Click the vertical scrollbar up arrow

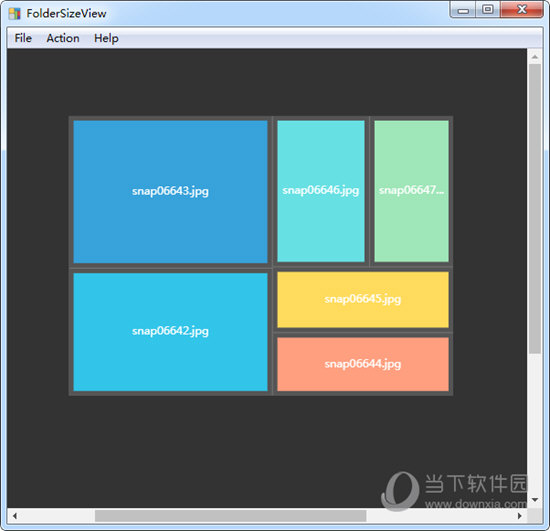click(535, 56)
